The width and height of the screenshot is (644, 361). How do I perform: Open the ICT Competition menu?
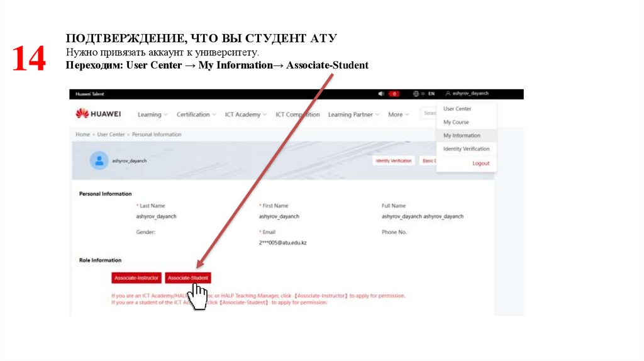297,114
